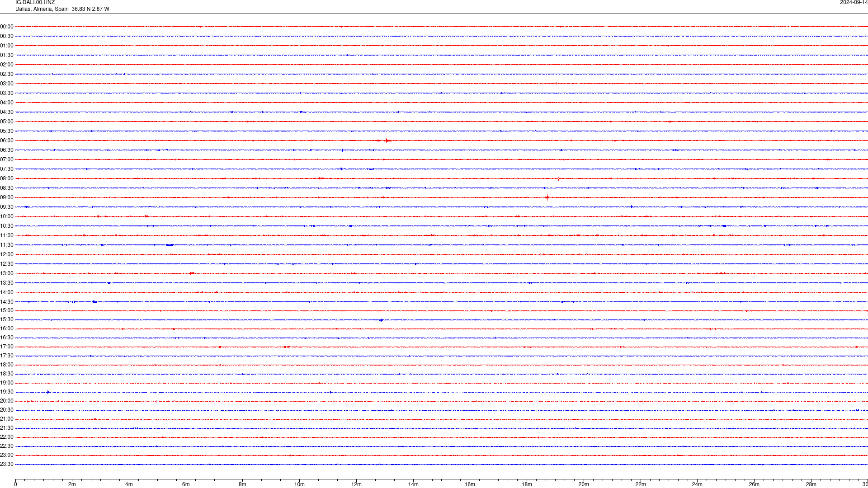Screen dimensions: 868x488
Task: Select the 04:00 time row label
Action: 7,103
